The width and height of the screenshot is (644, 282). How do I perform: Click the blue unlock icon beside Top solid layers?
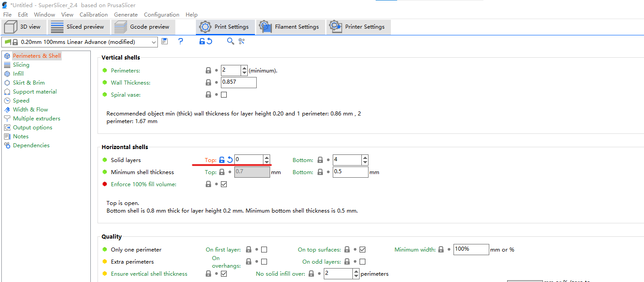(222, 160)
